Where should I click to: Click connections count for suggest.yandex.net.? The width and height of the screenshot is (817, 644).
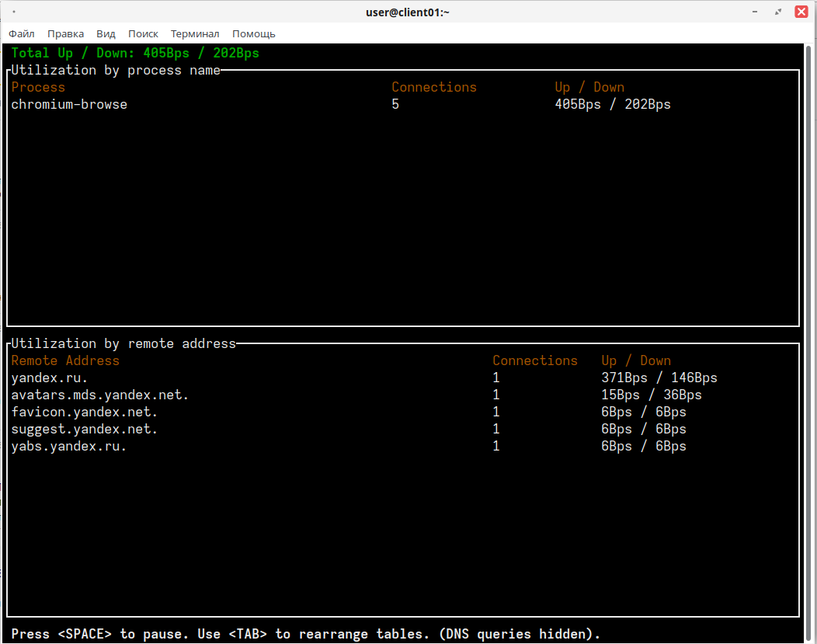click(496, 430)
